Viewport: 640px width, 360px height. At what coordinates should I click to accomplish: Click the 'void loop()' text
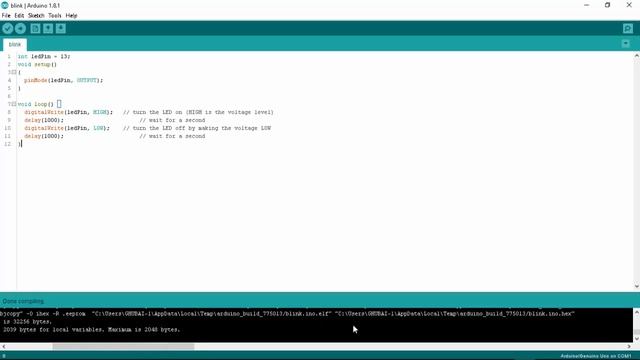[x=36, y=104]
